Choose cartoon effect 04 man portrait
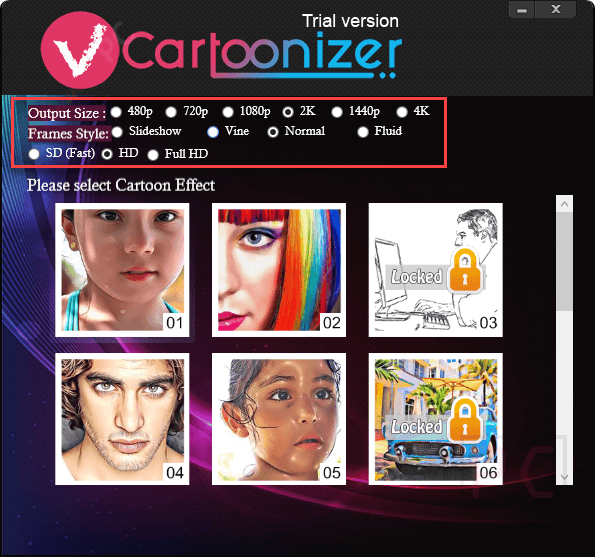 (x=122, y=419)
